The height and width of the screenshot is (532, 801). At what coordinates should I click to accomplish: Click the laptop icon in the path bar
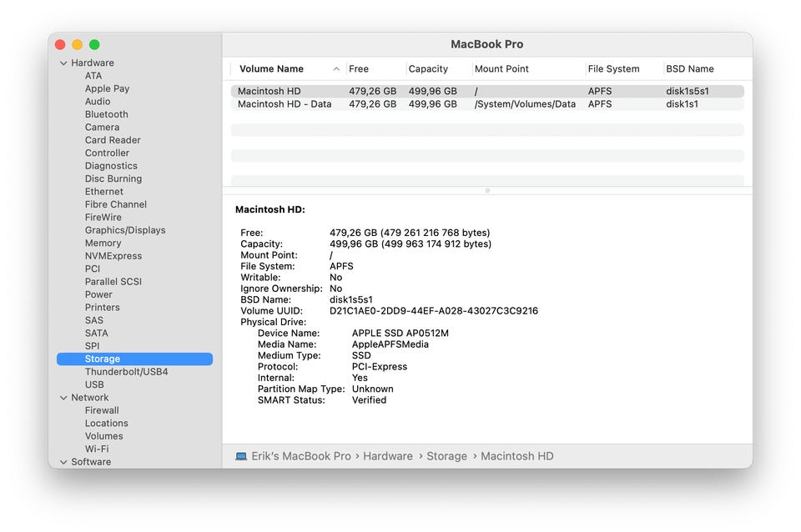(241, 456)
